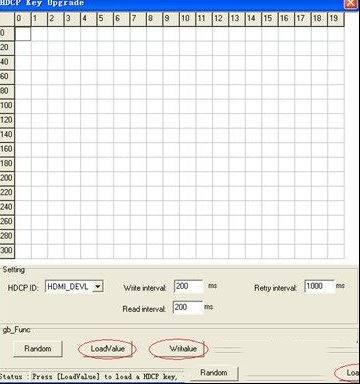
Task: Select row header 40
Action: (x=7, y=63)
